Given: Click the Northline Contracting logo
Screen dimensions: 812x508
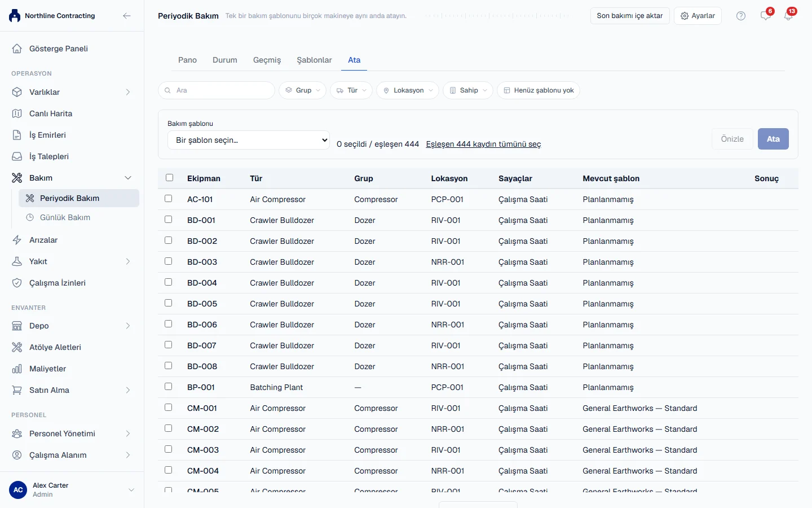Looking at the screenshot, I should [15, 16].
